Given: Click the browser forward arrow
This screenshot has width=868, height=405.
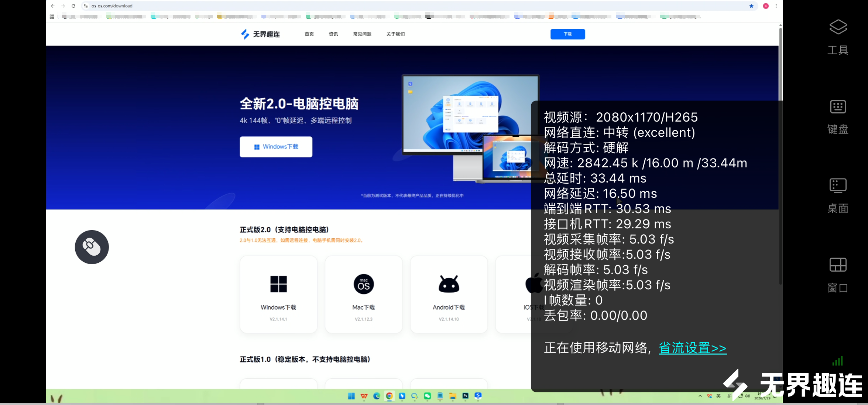Looking at the screenshot, I should tap(63, 6).
